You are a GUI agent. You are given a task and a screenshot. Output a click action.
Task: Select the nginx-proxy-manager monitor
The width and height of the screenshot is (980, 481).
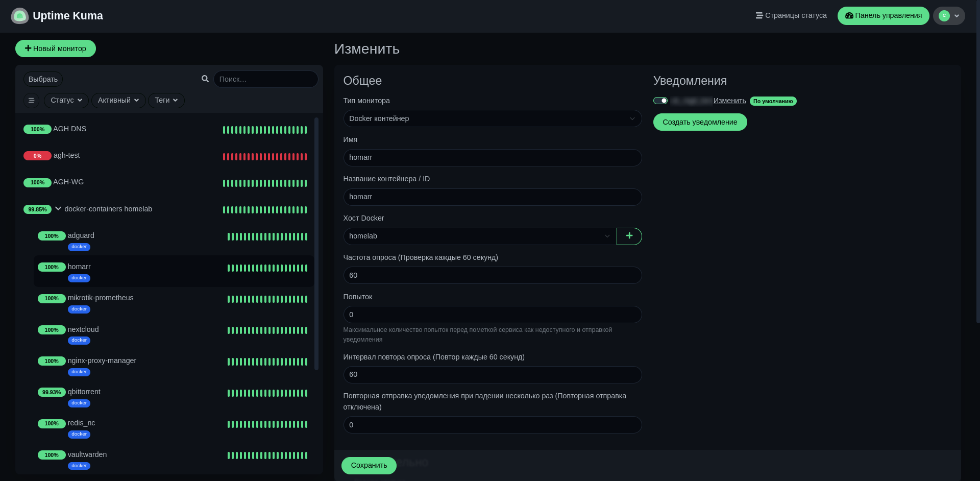[x=174, y=365]
